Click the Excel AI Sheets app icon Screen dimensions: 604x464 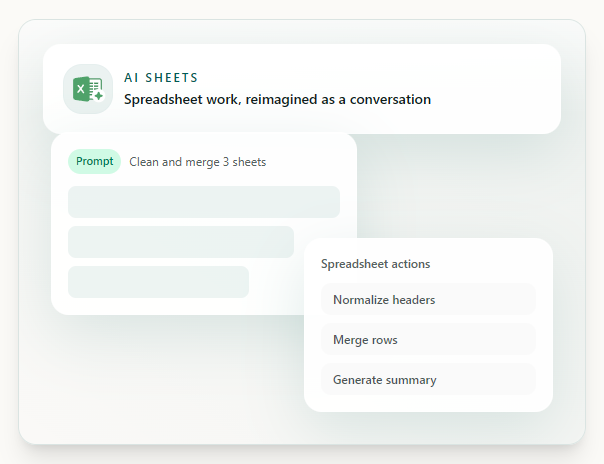point(88,89)
